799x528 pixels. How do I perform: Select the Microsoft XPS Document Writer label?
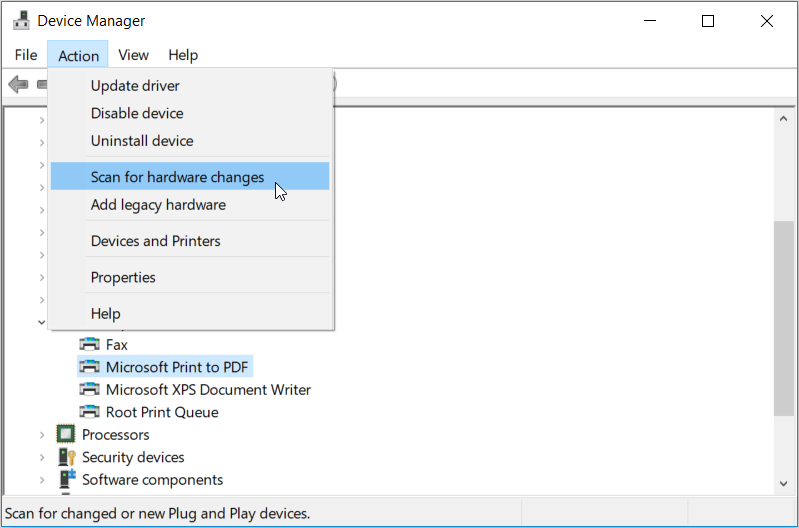[x=208, y=389]
